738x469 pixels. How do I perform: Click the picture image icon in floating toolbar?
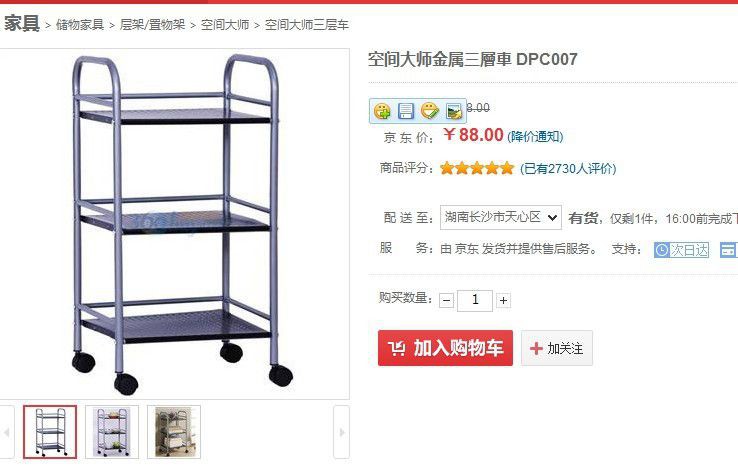(x=454, y=111)
